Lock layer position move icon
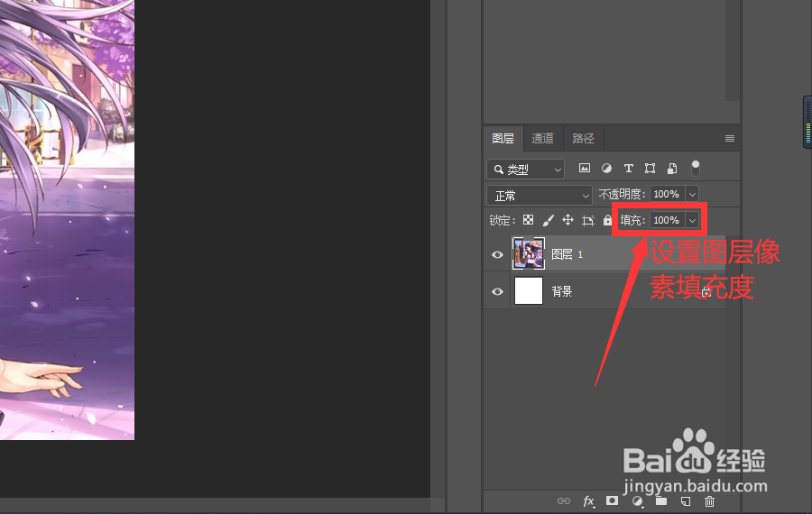The width and height of the screenshot is (812, 514). 568,220
